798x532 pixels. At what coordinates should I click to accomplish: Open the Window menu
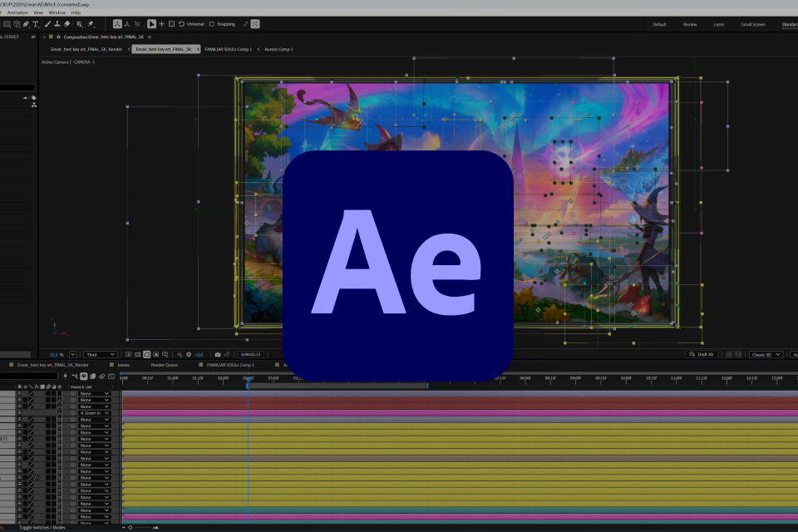point(57,12)
